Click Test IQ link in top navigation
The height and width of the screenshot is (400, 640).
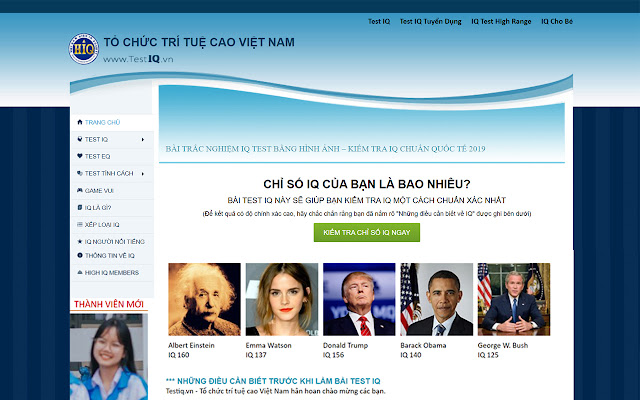379,22
